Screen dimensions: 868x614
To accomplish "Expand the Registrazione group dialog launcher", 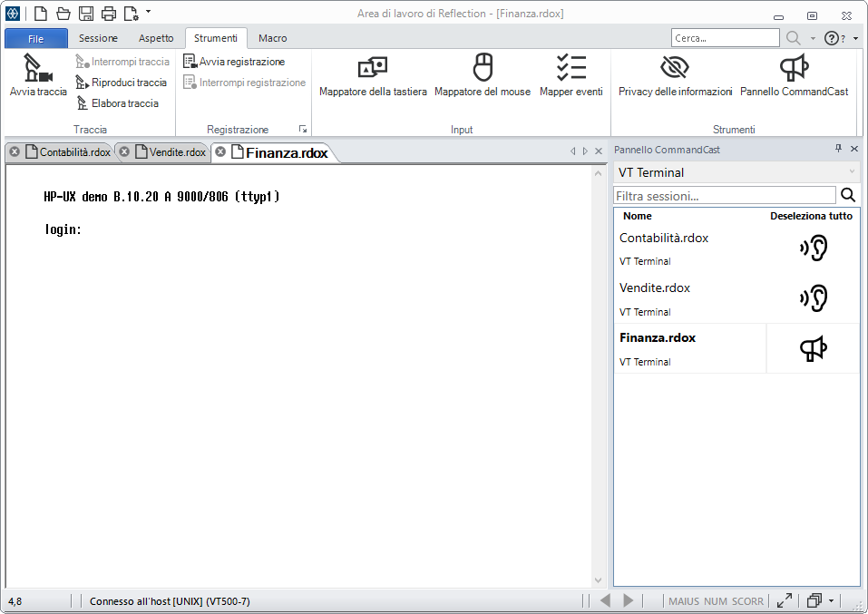I will click(303, 130).
